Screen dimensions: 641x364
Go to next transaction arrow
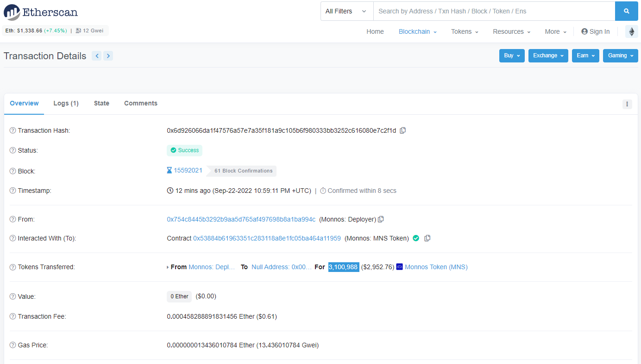click(108, 56)
